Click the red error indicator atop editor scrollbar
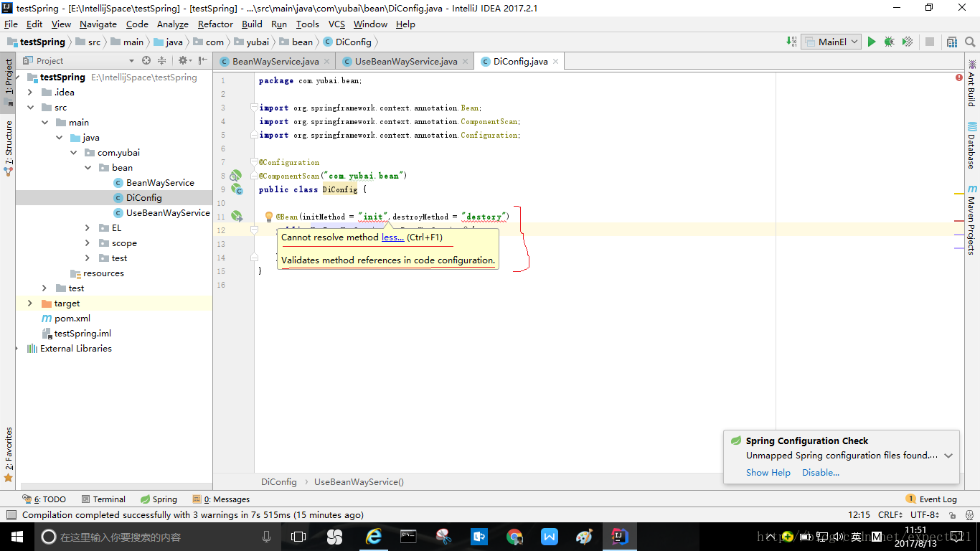This screenshot has height=551, width=980. (959, 77)
